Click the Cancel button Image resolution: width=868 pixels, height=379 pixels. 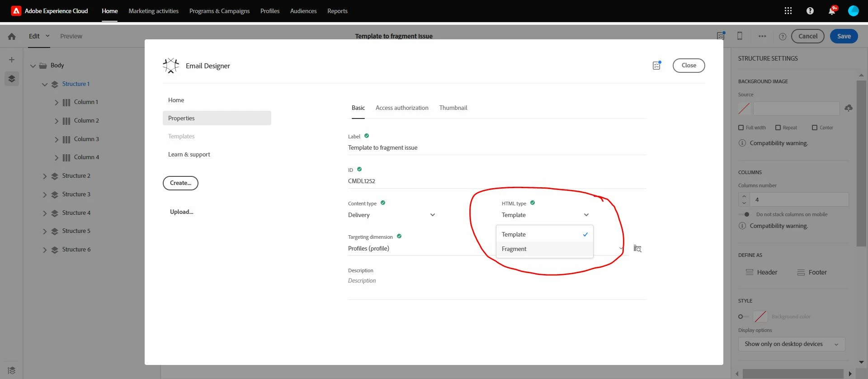coord(808,36)
